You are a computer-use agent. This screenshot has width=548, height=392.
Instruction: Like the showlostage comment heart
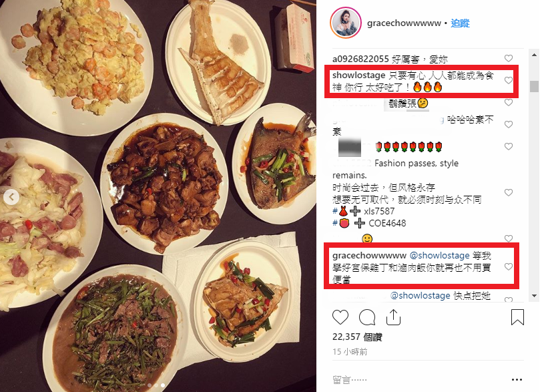509,80
